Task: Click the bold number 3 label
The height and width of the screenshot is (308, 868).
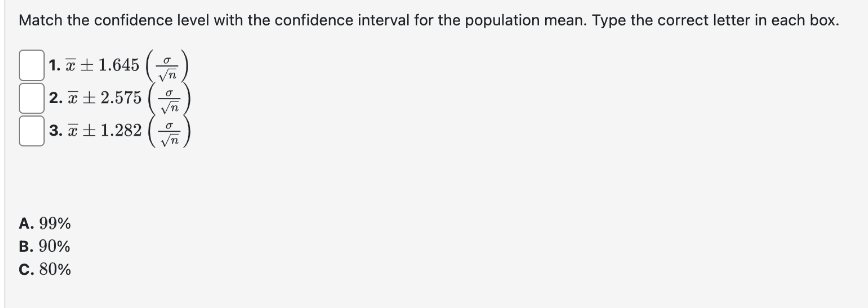Action: (x=55, y=130)
